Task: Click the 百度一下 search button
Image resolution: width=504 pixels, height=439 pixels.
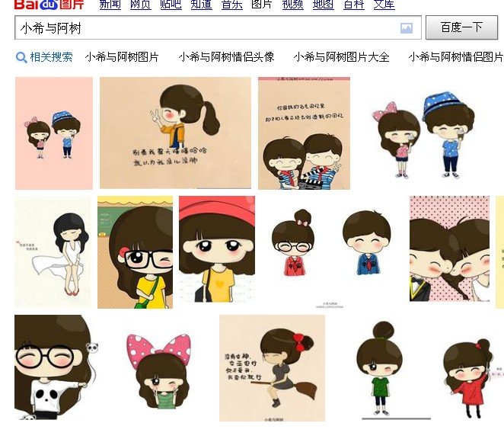Action: tap(461, 27)
